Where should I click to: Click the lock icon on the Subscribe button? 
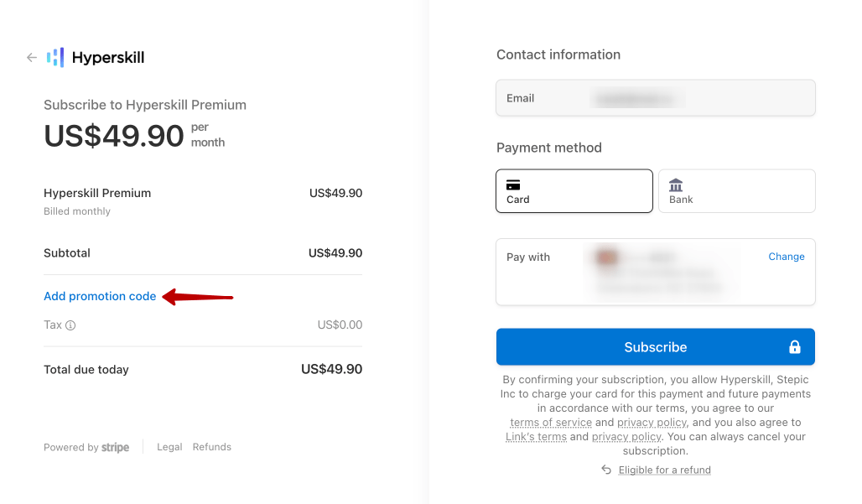pos(795,346)
